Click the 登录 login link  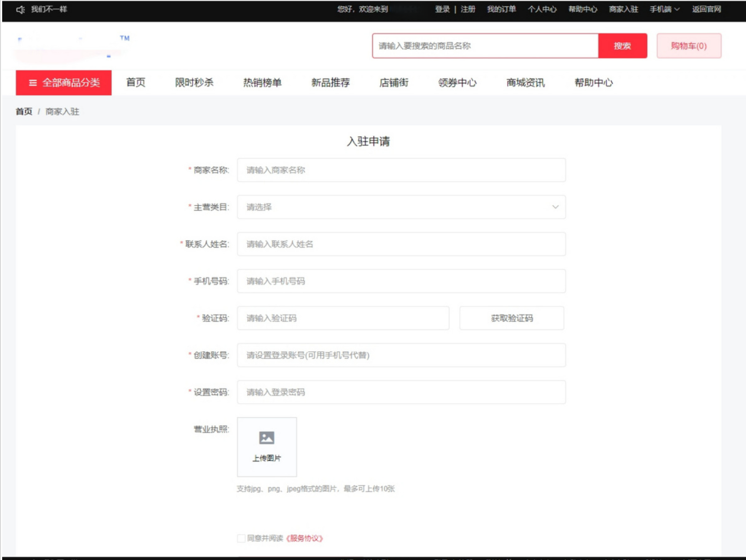point(442,9)
